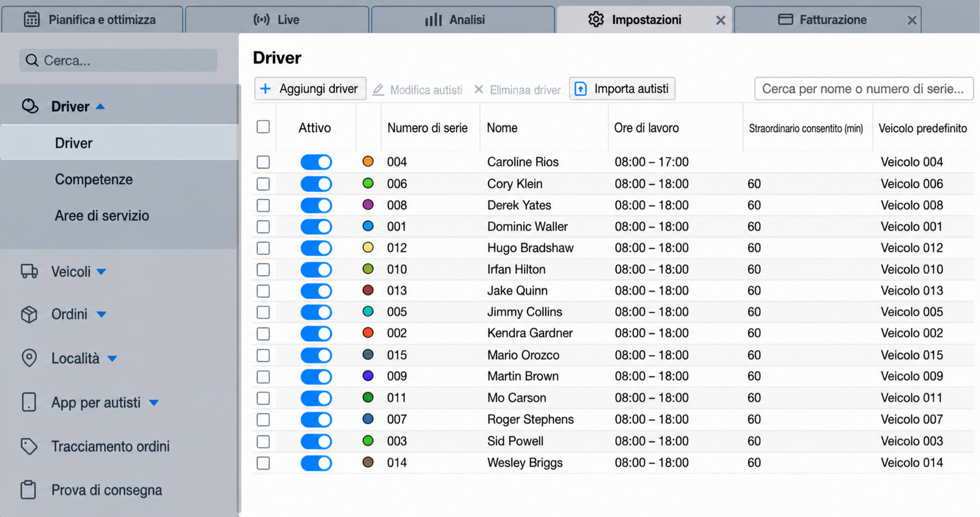
Task: Click the Località map pin icon
Action: pos(29,358)
